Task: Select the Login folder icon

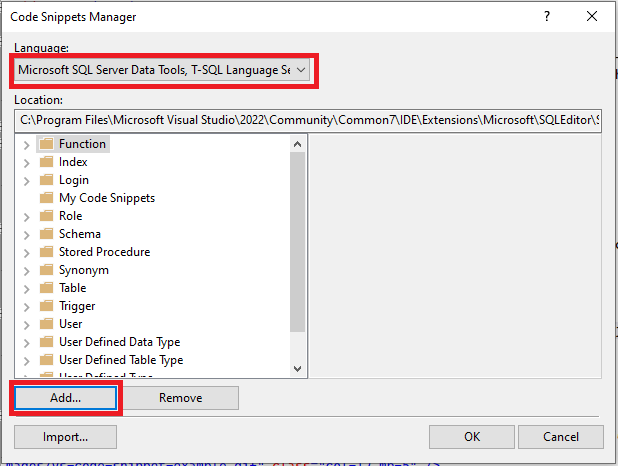Action: pos(47,180)
